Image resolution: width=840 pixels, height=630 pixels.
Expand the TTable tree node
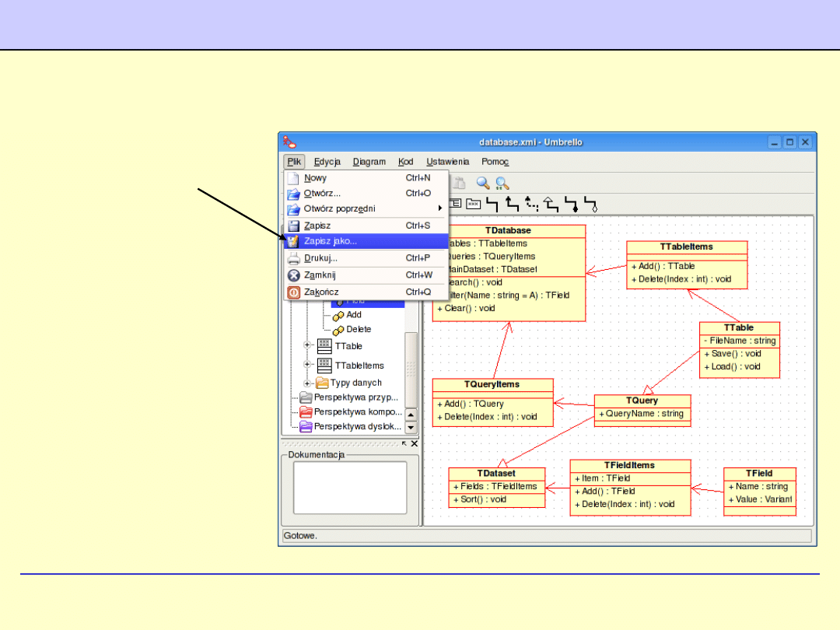point(307,345)
